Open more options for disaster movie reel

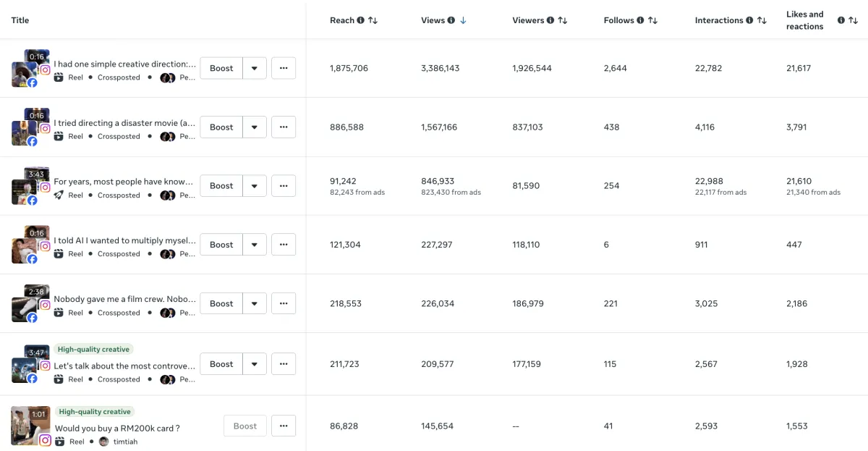tap(284, 127)
